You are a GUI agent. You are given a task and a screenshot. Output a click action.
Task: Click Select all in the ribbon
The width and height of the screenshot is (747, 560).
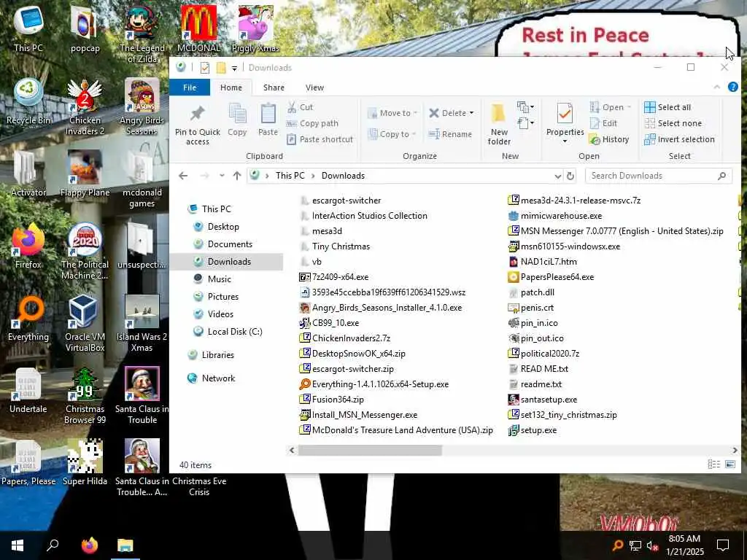click(x=667, y=107)
